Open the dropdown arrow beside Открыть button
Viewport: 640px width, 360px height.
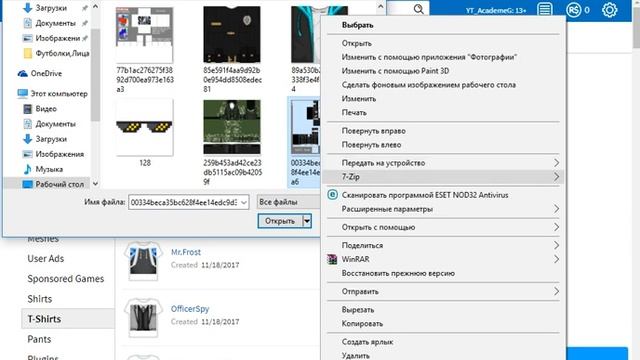[307, 221]
